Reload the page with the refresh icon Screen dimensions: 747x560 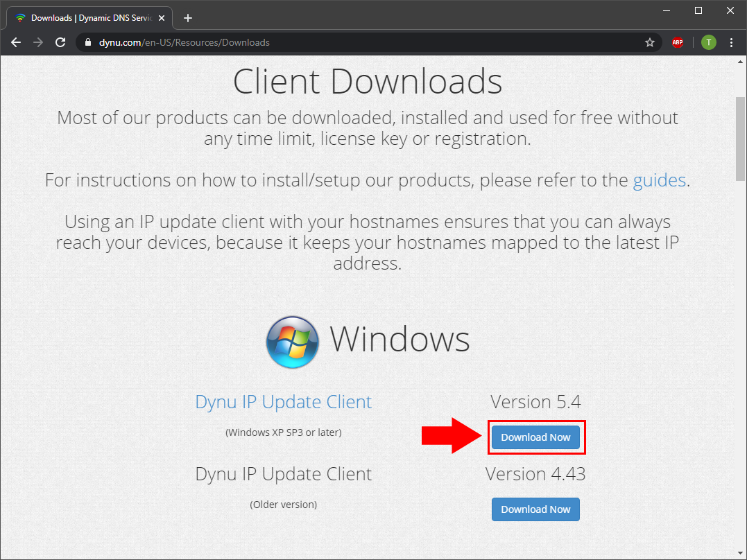click(60, 42)
